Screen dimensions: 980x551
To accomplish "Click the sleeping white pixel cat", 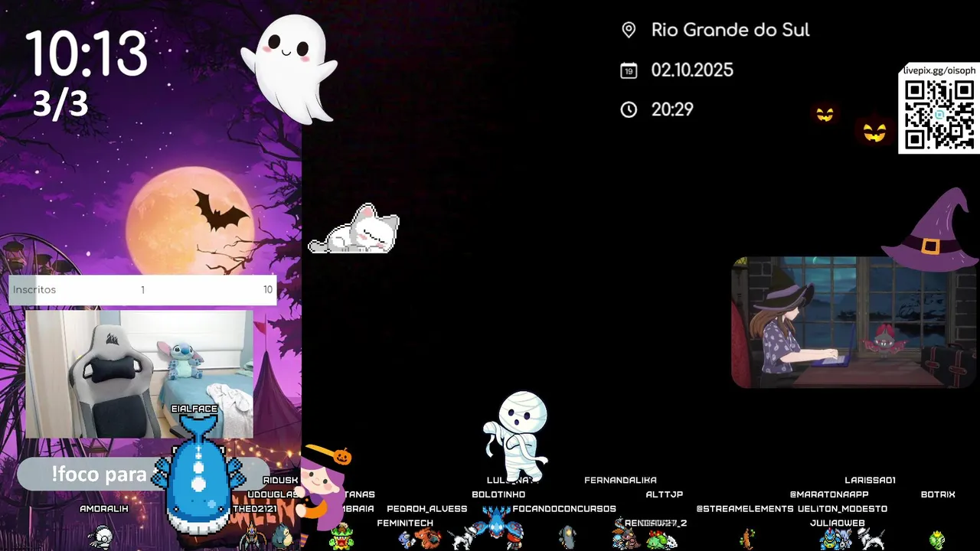I will (x=354, y=229).
